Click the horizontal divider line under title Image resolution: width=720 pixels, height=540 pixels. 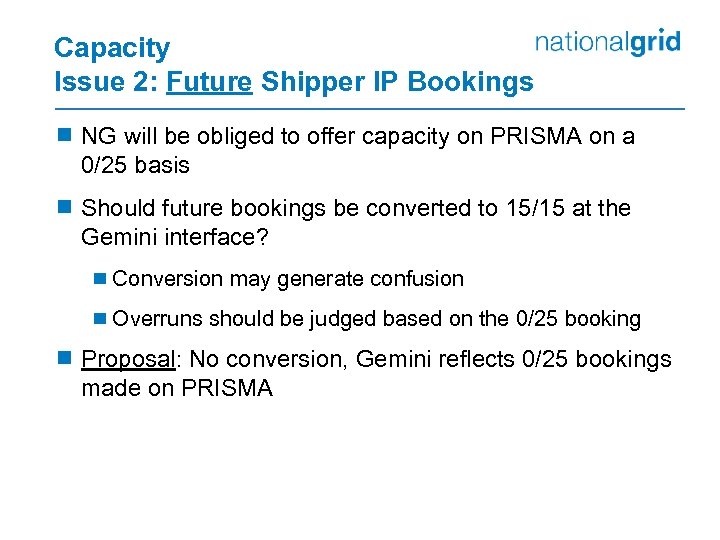(x=369, y=107)
